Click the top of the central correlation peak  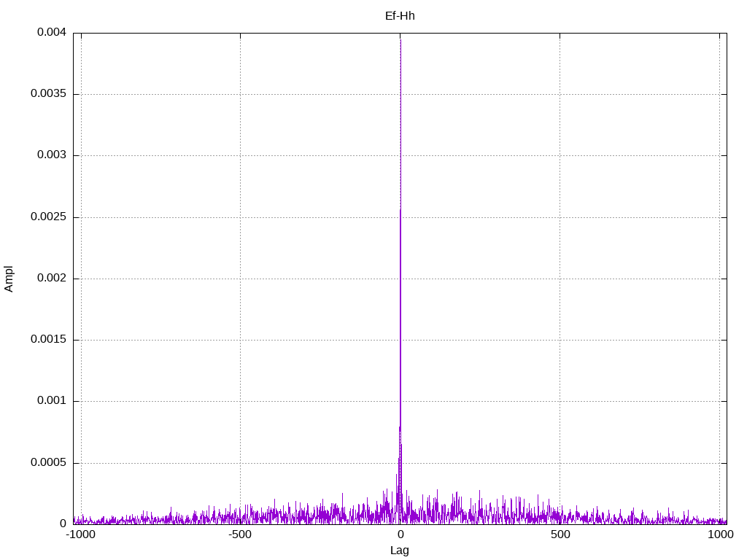400,41
